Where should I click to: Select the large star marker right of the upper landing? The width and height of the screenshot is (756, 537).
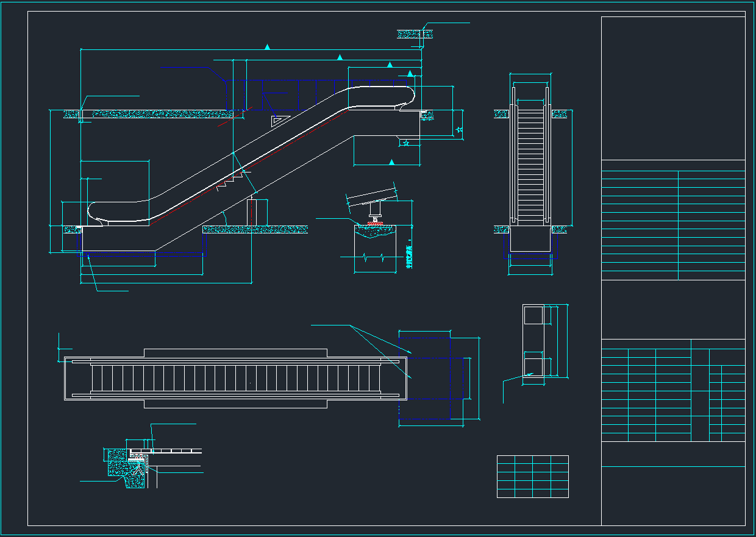[x=459, y=130]
